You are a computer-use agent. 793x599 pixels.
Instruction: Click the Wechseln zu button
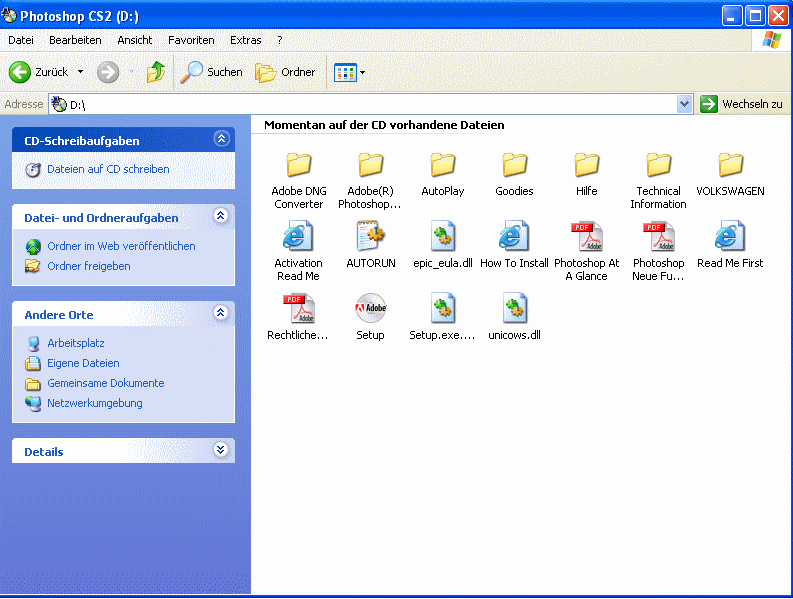(741, 104)
